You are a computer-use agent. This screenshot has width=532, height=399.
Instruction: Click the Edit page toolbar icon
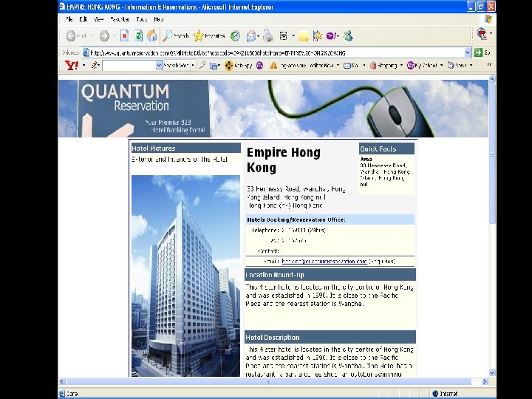tap(284, 35)
